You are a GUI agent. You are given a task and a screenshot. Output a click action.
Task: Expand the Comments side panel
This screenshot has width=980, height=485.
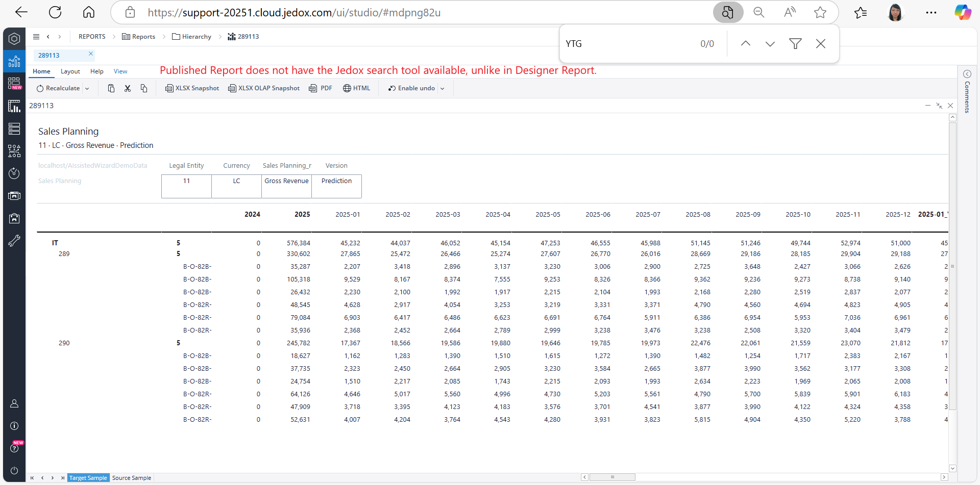tap(967, 74)
